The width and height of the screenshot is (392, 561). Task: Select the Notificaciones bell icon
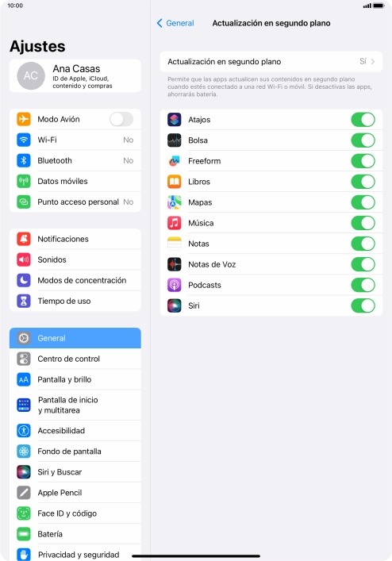24,239
